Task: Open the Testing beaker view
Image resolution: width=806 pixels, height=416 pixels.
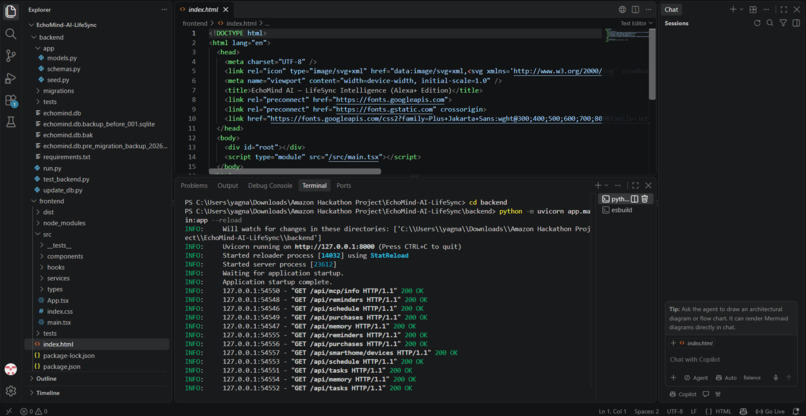Action: coord(10,122)
